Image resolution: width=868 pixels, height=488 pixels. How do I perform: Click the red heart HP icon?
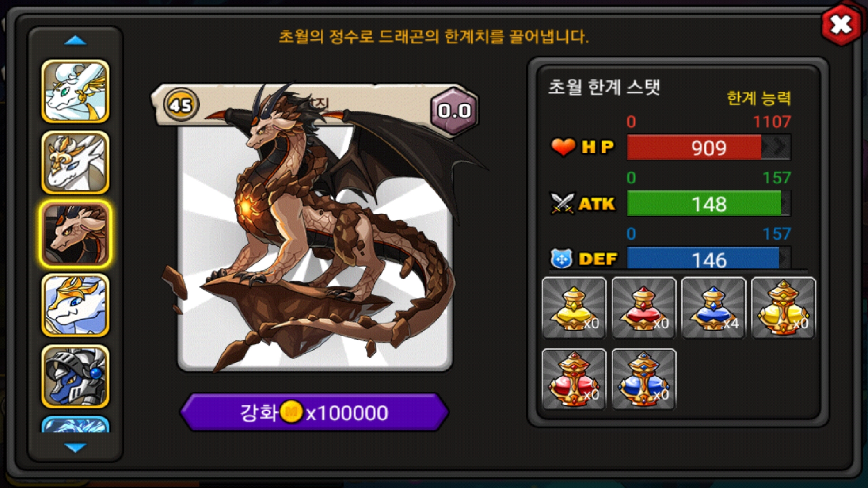click(563, 147)
